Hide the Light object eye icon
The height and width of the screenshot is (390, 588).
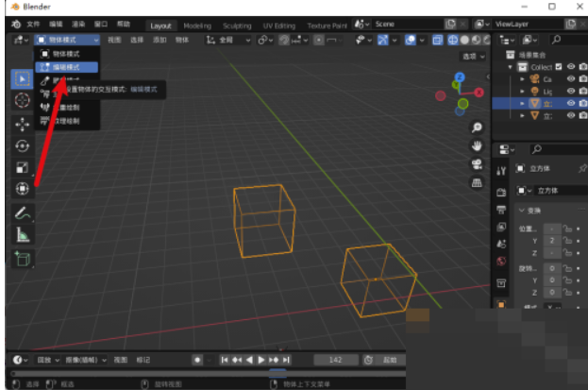(x=571, y=91)
